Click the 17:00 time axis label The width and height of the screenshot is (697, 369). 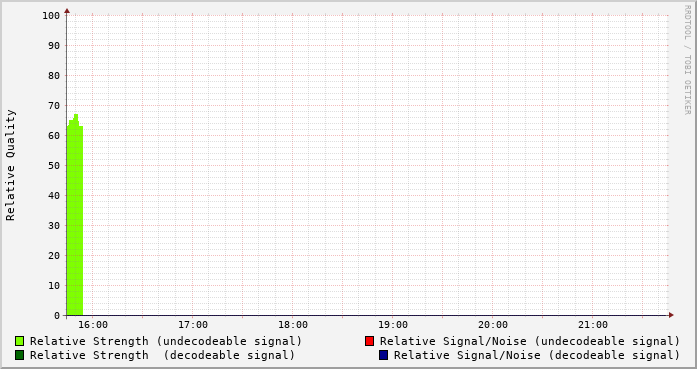193,325
